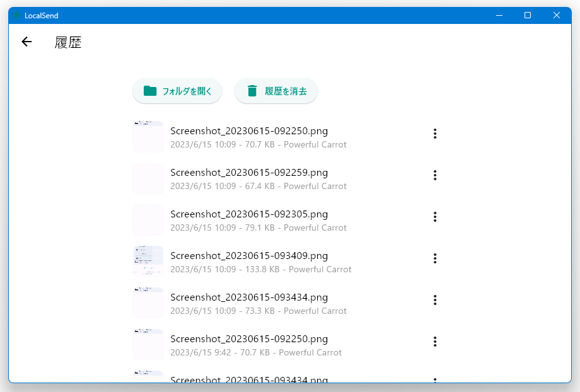Screen dimensions: 580x392
Task: Click details line showing 133.8 KB
Action: (x=261, y=269)
